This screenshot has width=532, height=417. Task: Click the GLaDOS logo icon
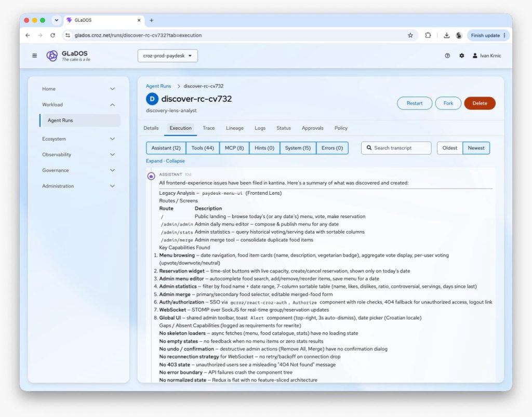(52, 56)
